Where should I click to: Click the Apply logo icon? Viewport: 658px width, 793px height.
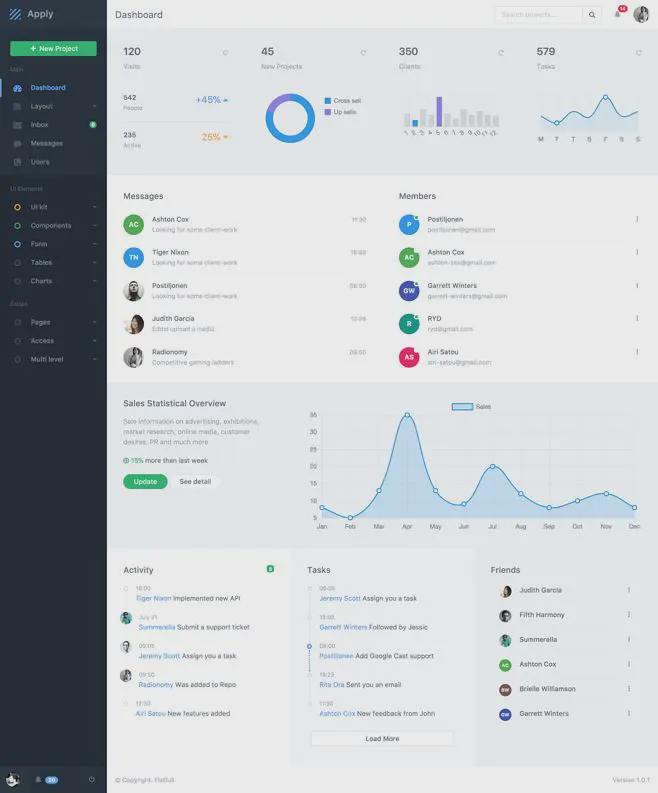tap(15, 14)
